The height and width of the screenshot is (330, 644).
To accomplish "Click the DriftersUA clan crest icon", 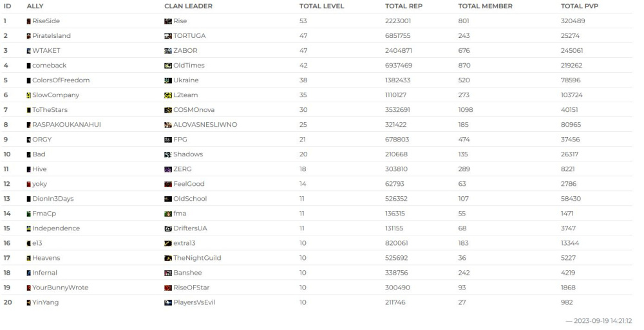I will [168, 228].
